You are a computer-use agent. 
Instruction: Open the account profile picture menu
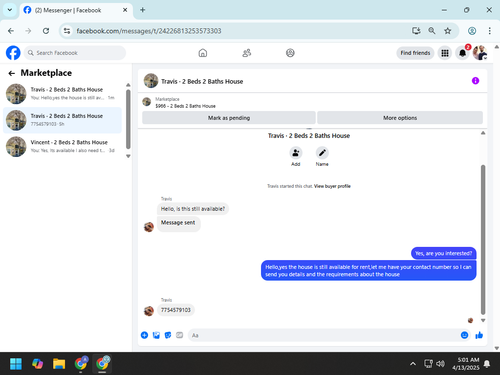[480, 53]
